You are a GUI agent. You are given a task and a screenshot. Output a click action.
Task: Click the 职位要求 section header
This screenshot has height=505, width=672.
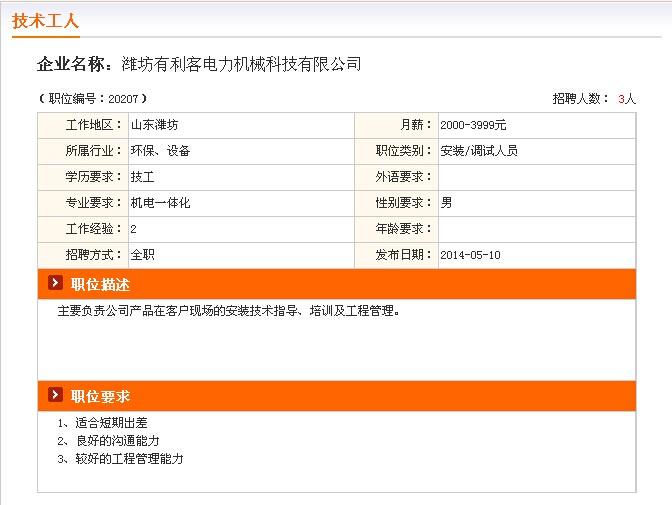pos(336,396)
